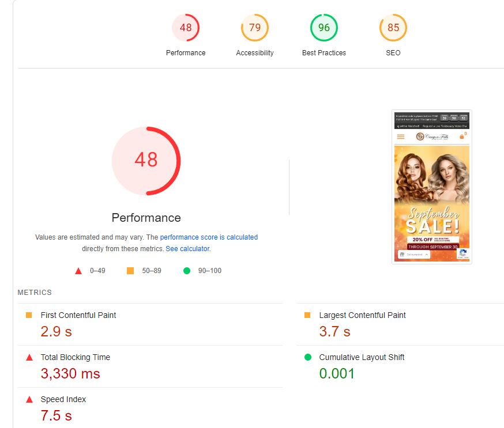Click the 3.7 s value

click(x=334, y=332)
